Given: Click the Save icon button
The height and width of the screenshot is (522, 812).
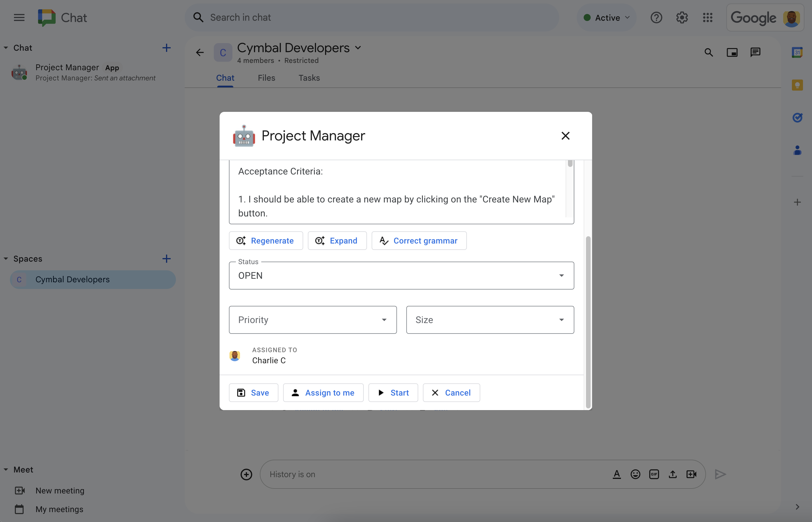Looking at the screenshot, I should [241, 392].
